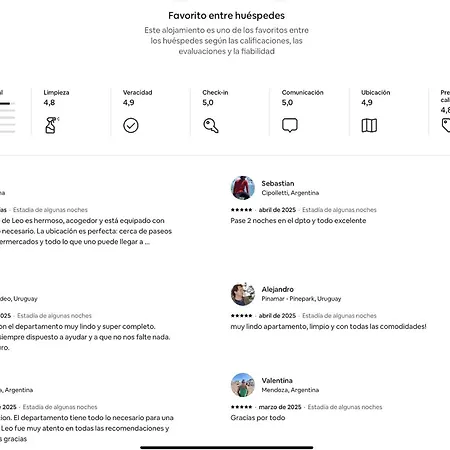The width and height of the screenshot is (450, 450).
Task: Click Alejandro's reviewer name
Action: click(x=277, y=289)
